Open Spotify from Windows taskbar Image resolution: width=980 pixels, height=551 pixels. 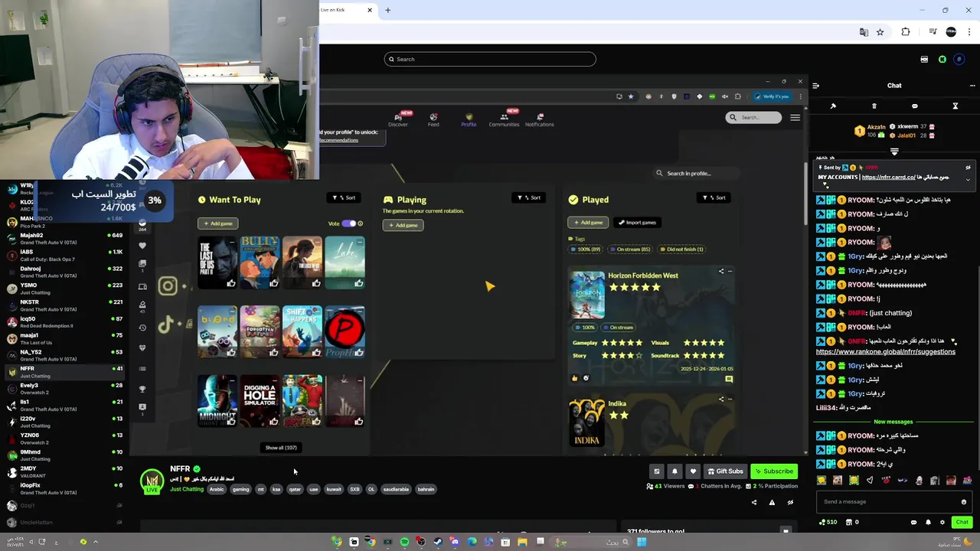click(404, 542)
